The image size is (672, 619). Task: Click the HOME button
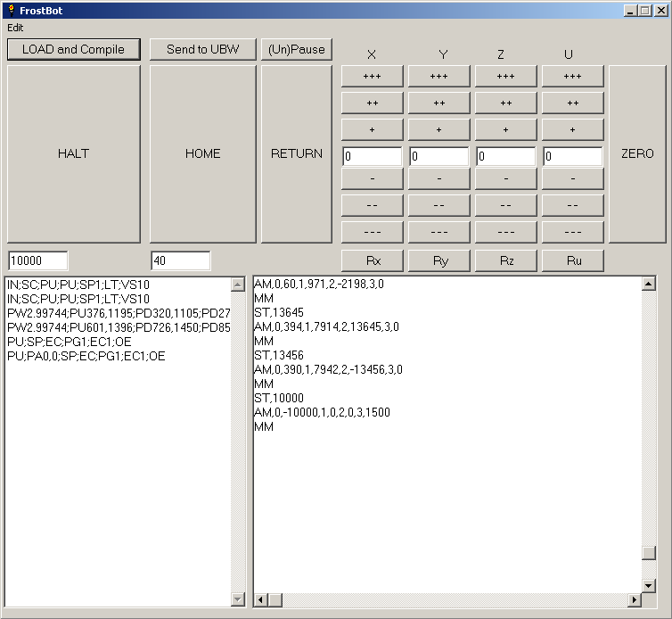pos(202,154)
